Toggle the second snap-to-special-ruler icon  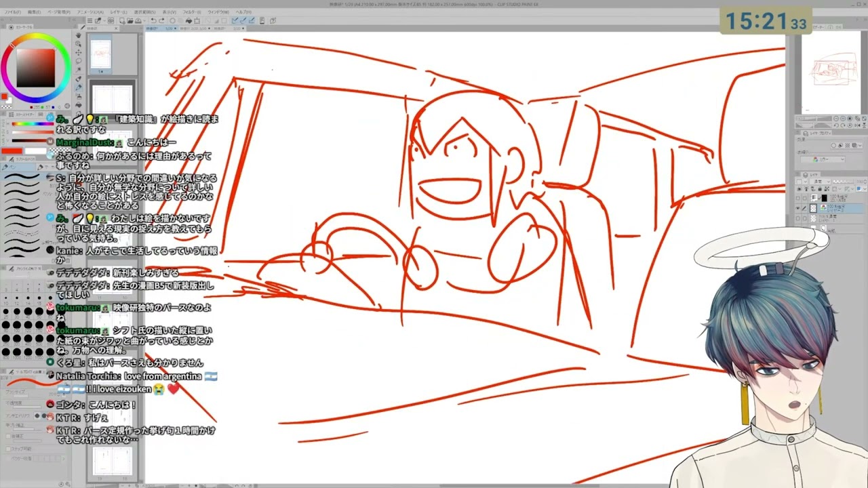pyautogui.click(x=243, y=20)
